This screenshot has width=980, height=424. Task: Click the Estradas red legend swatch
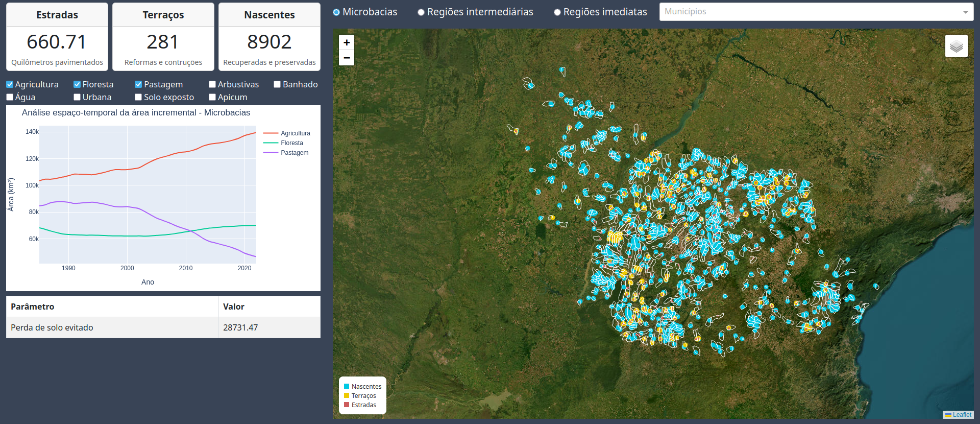[347, 405]
